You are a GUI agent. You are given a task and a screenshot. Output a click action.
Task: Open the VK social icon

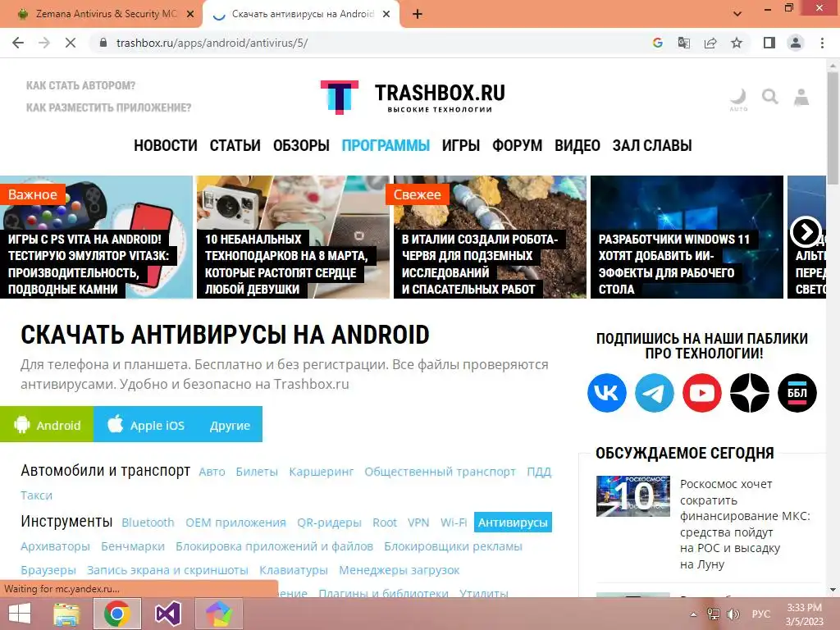[x=606, y=393]
